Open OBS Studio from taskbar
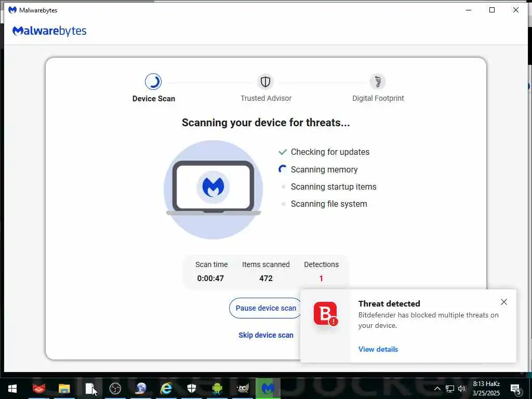 [115, 389]
